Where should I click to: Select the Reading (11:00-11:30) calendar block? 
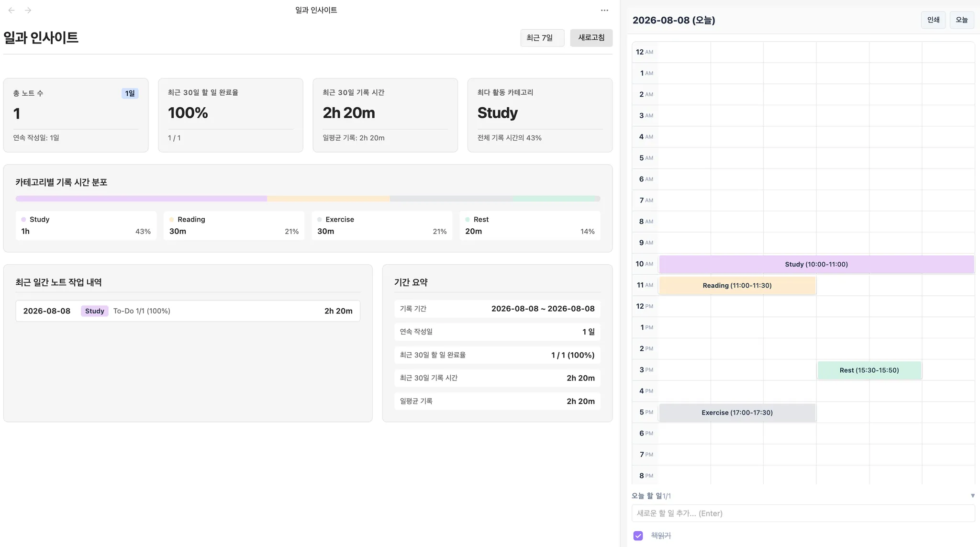point(737,285)
